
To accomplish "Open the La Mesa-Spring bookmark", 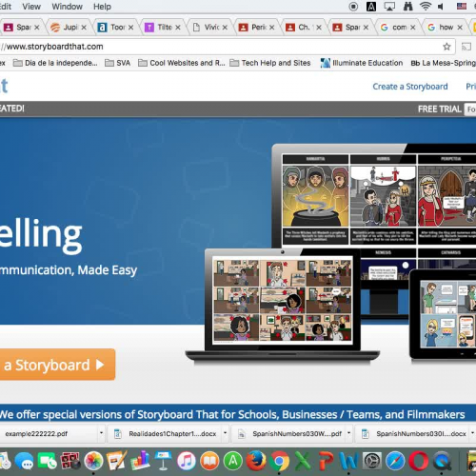I will pos(444,63).
